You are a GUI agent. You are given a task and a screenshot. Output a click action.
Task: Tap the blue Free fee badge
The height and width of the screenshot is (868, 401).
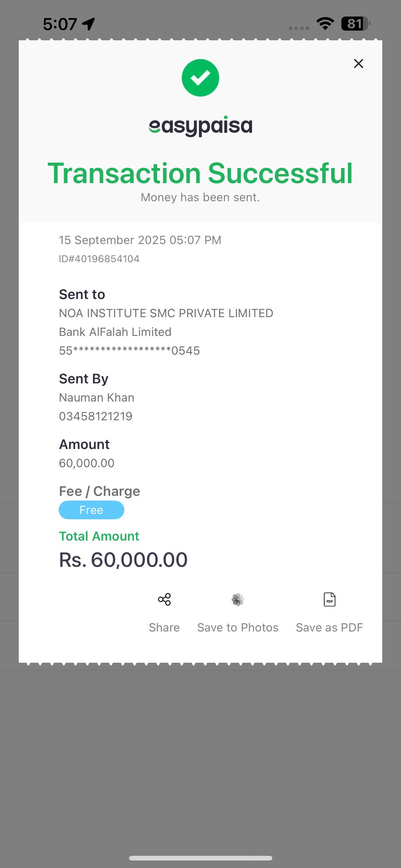[91, 510]
